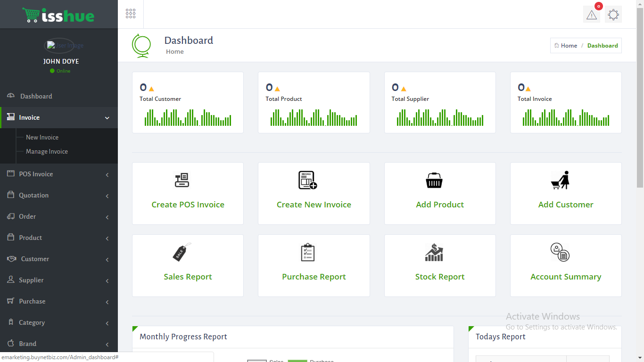
Task: Click the Stock Report chart icon
Action: [434, 252]
